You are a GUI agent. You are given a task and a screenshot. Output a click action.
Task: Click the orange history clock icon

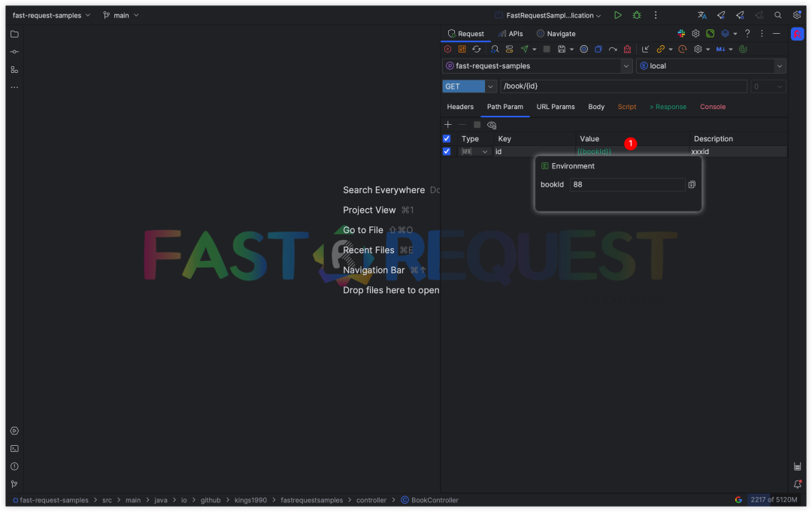683,49
